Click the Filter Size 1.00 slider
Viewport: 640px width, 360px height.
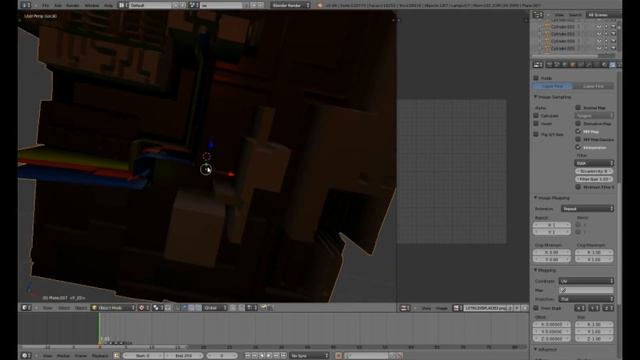(594, 179)
